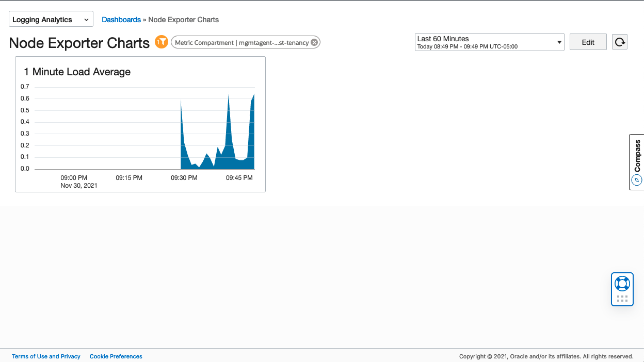Refresh the dashboard with the reload icon

pyautogui.click(x=620, y=42)
